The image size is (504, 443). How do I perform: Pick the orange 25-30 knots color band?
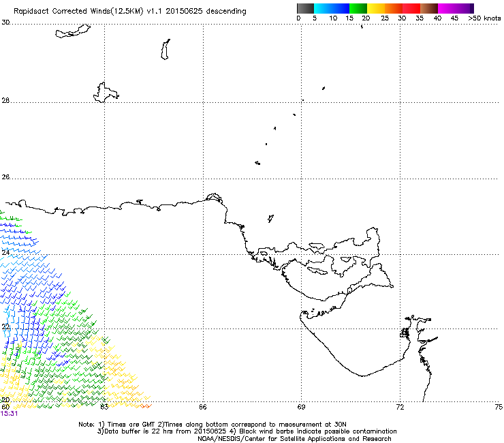[394, 8]
